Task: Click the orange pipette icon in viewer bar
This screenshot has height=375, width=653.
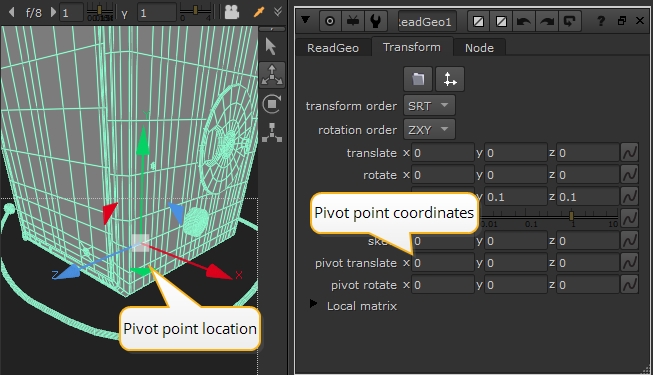Action: 259,12
